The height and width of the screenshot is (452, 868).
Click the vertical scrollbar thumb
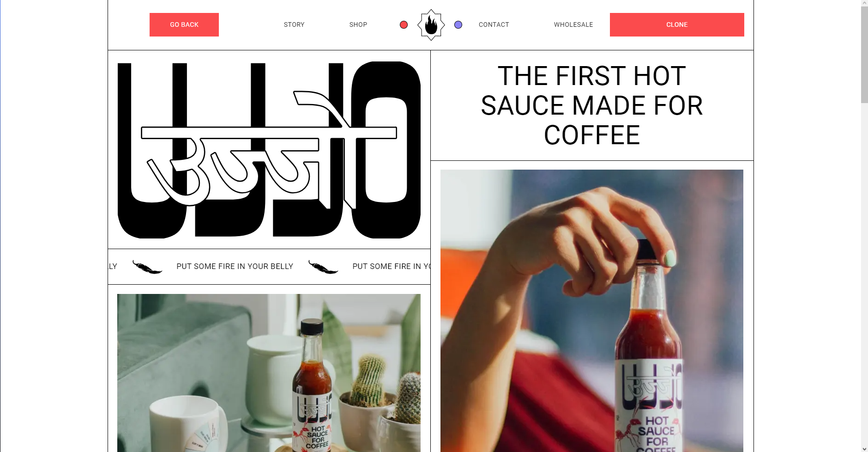864,55
